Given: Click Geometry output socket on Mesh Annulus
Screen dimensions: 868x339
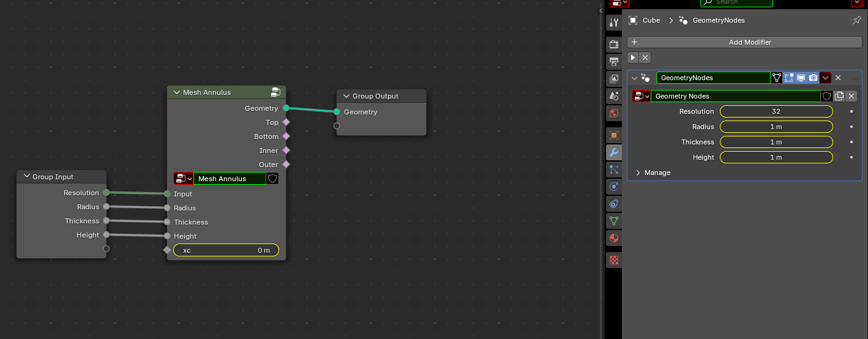Looking at the screenshot, I should pos(286,108).
